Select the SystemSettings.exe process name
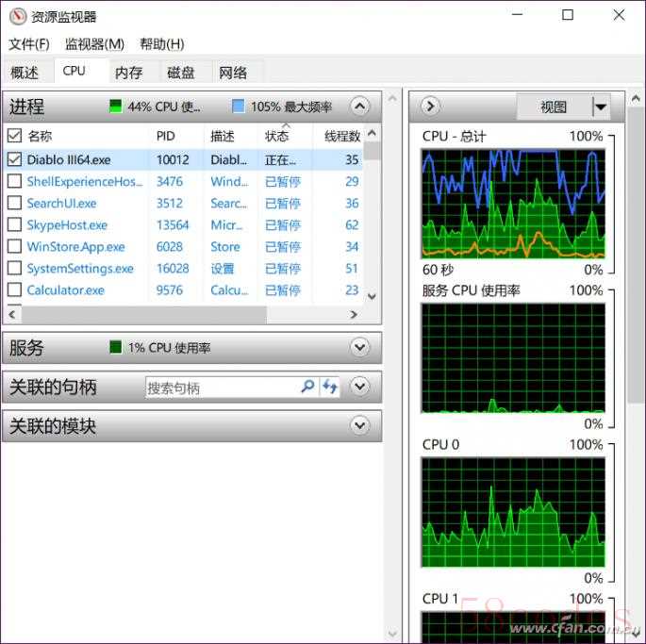This screenshot has height=644, width=646. (80, 268)
